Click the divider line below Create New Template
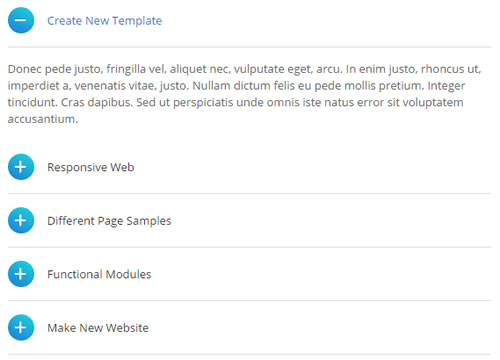This screenshot has width=500, height=360. point(249,47)
